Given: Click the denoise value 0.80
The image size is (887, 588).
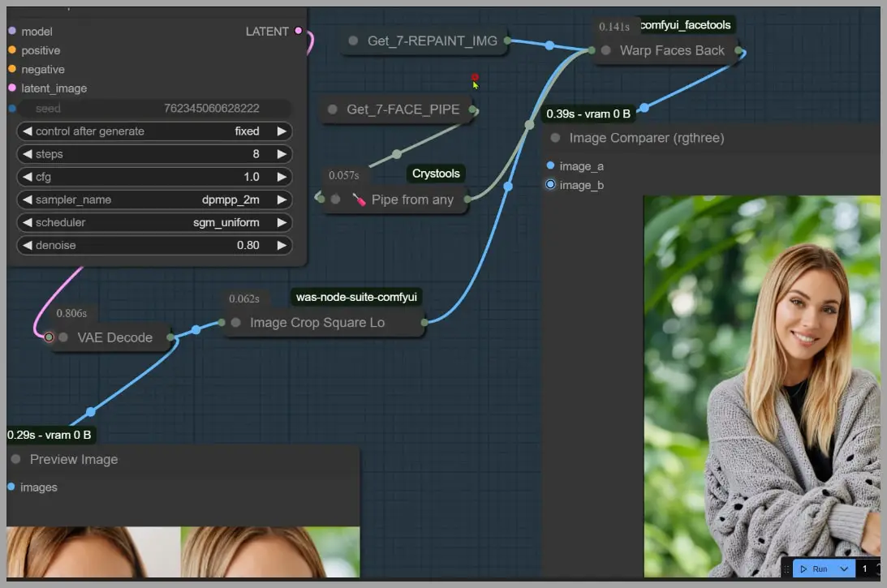Looking at the screenshot, I should [248, 246].
